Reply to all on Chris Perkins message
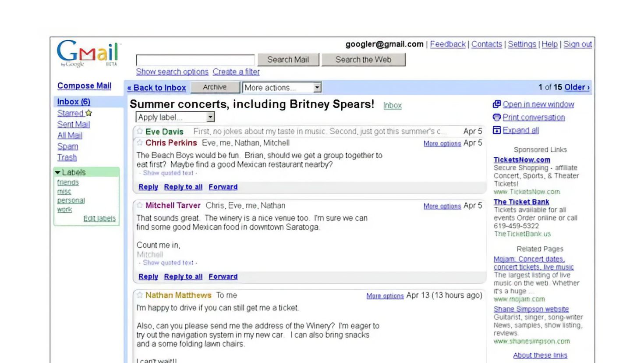 pos(183,187)
